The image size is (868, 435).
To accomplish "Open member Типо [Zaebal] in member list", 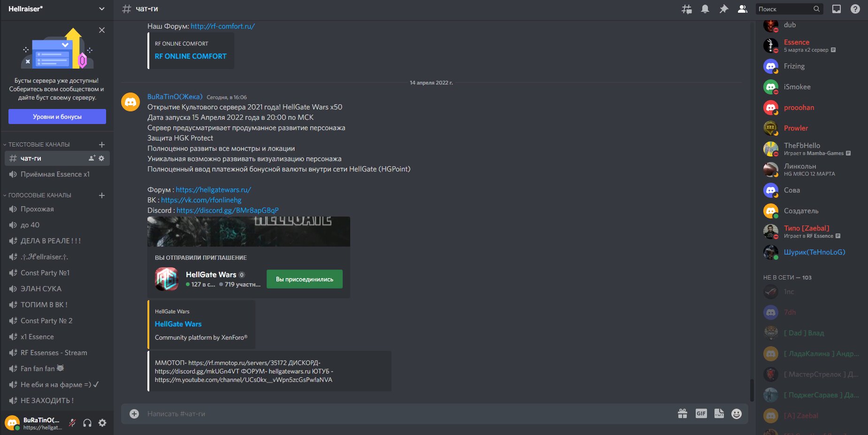I will tap(812, 232).
